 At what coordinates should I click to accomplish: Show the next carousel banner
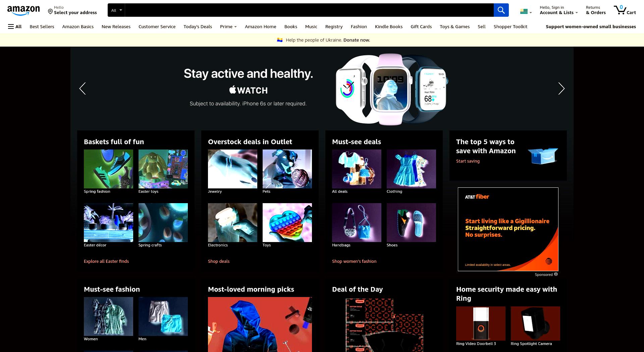click(x=561, y=89)
